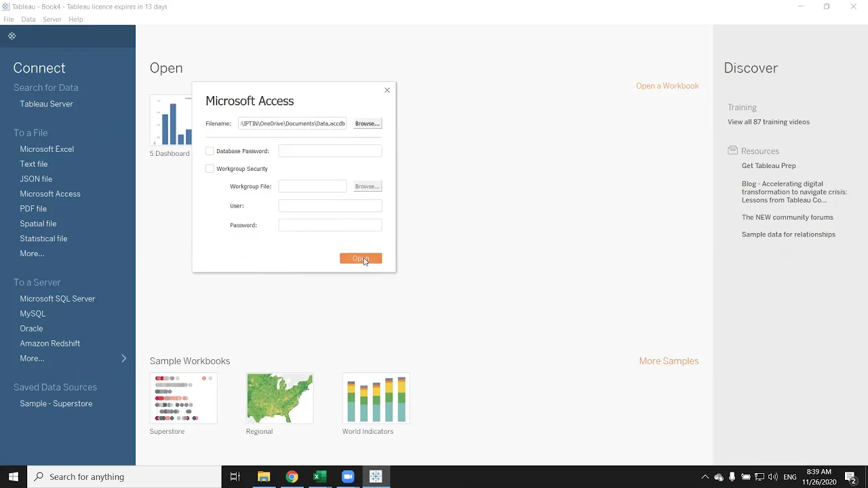Launch Google Chrome from the taskbar
Image resolution: width=868 pixels, height=488 pixels.
click(x=292, y=476)
